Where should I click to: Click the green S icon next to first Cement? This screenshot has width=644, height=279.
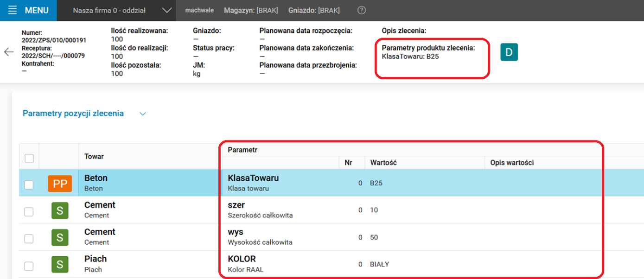pyautogui.click(x=60, y=210)
